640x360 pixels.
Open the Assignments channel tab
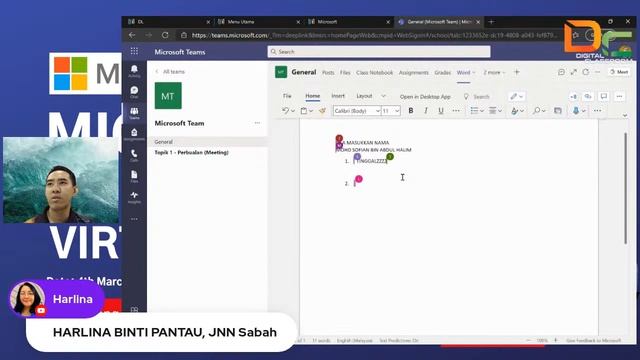pyautogui.click(x=413, y=72)
